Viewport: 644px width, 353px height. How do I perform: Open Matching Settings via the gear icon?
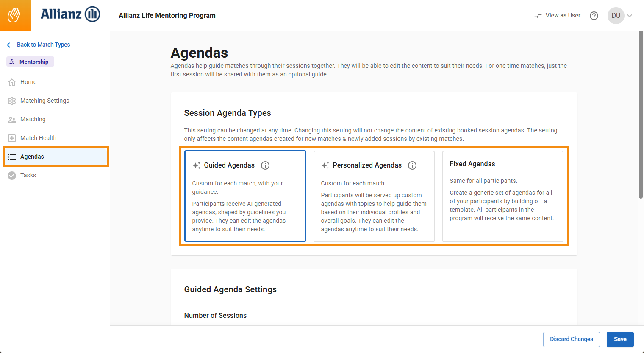[x=12, y=100]
